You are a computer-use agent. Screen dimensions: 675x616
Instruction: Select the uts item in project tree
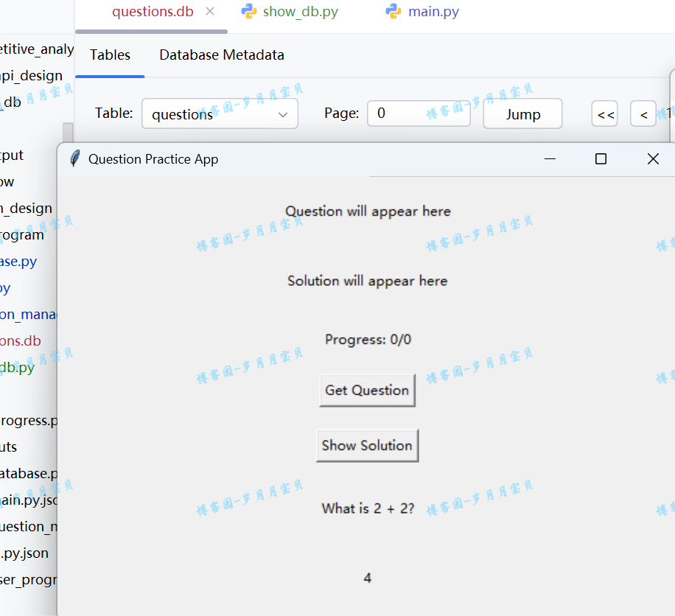point(9,447)
